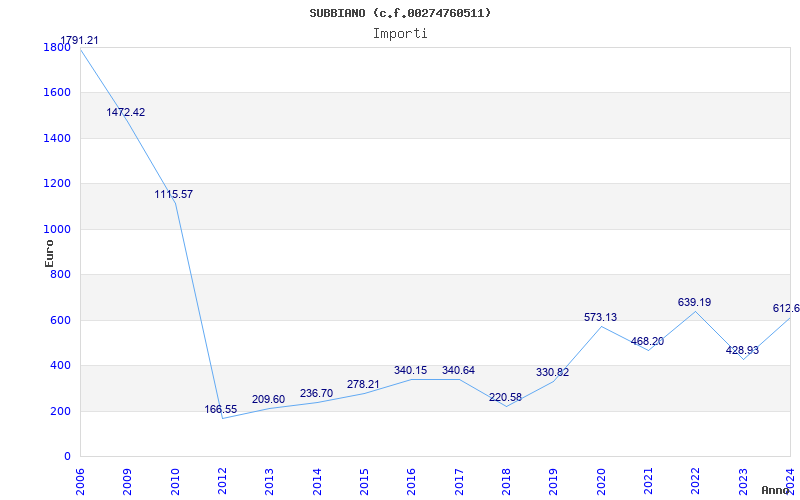Select the 1000 y-axis tick
The width and height of the screenshot is (800, 500).
point(58,230)
